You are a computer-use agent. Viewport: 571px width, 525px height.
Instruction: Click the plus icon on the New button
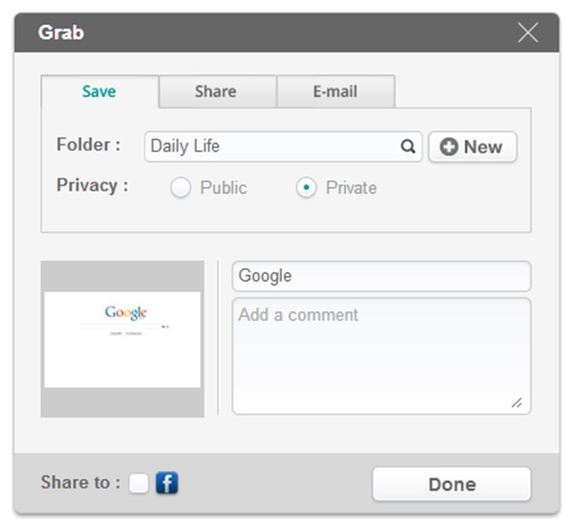click(x=449, y=147)
